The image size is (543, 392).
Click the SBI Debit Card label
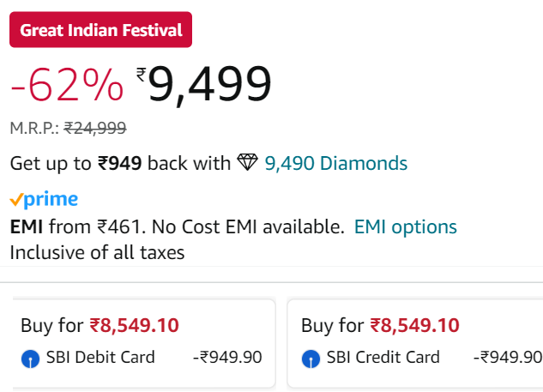[x=100, y=357]
